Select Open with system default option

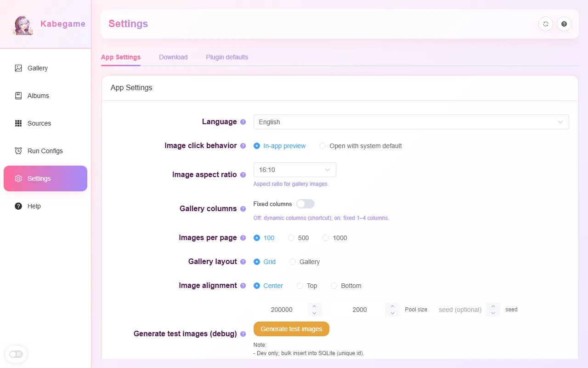tap(361, 146)
